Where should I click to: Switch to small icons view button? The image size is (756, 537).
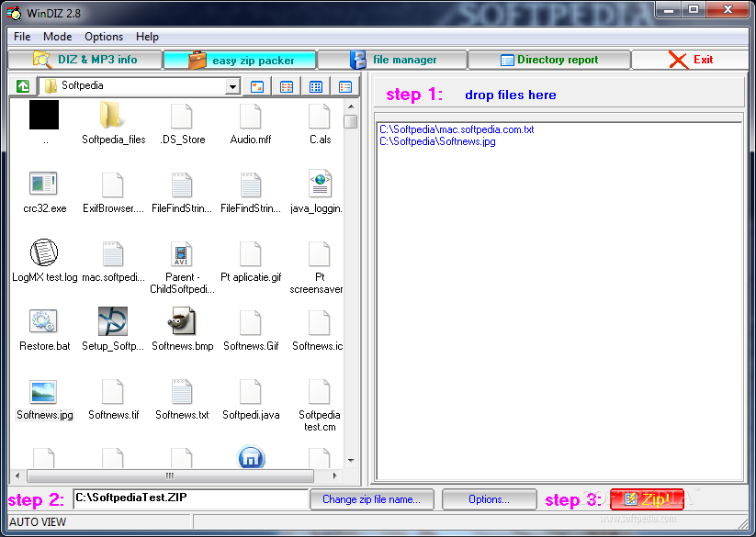tap(287, 86)
